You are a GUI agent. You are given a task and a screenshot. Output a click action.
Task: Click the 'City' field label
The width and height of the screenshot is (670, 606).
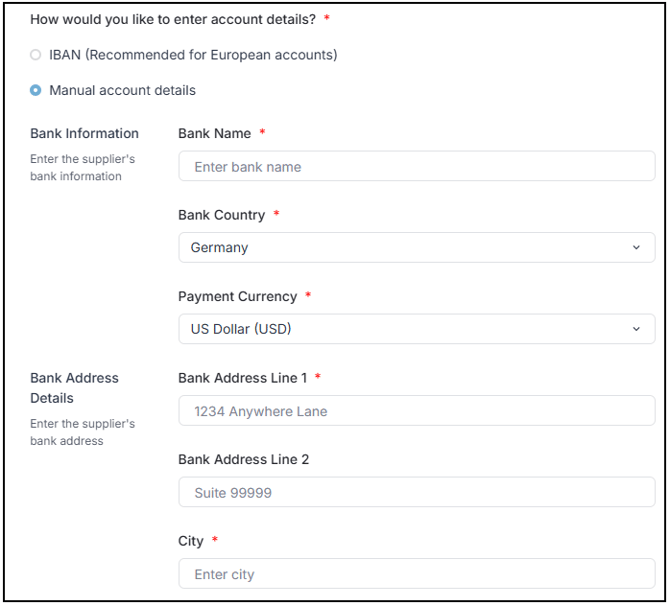190,541
